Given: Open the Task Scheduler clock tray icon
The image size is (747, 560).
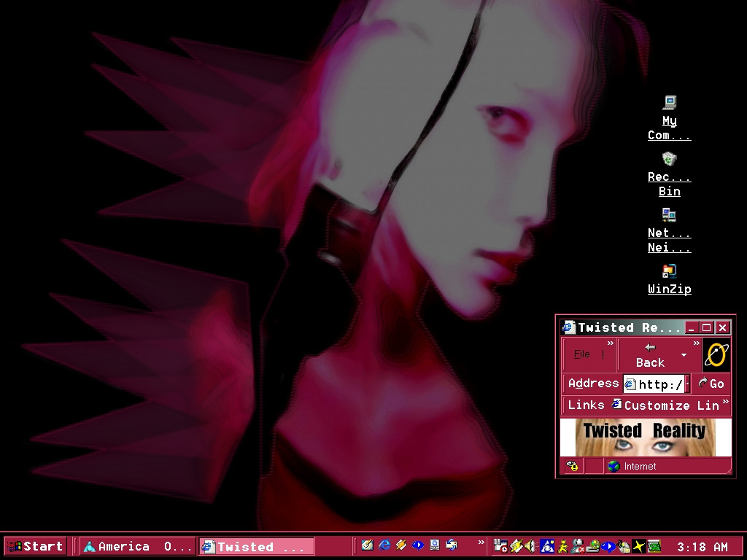Looking at the screenshot, I should (500, 545).
